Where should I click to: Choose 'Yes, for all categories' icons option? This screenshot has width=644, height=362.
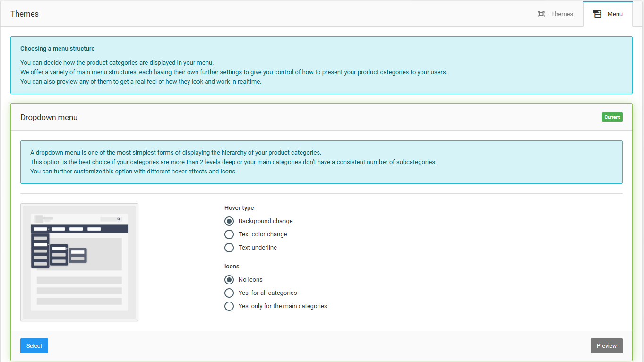229,293
